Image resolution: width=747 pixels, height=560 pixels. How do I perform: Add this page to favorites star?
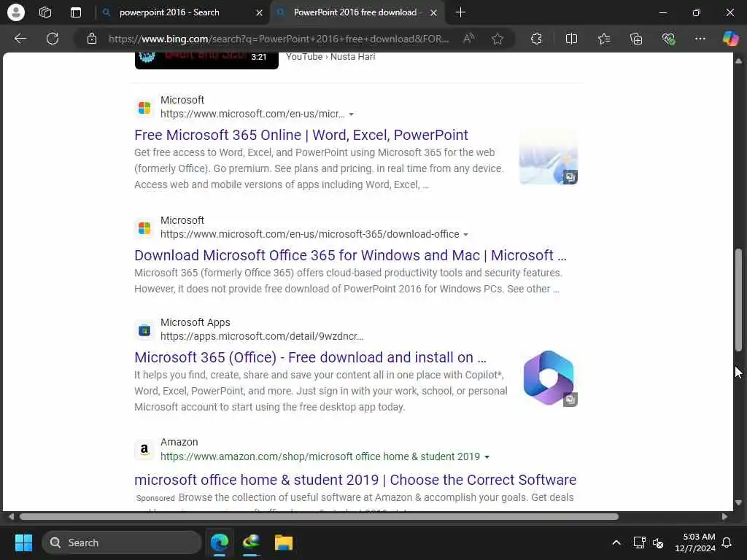(498, 39)
